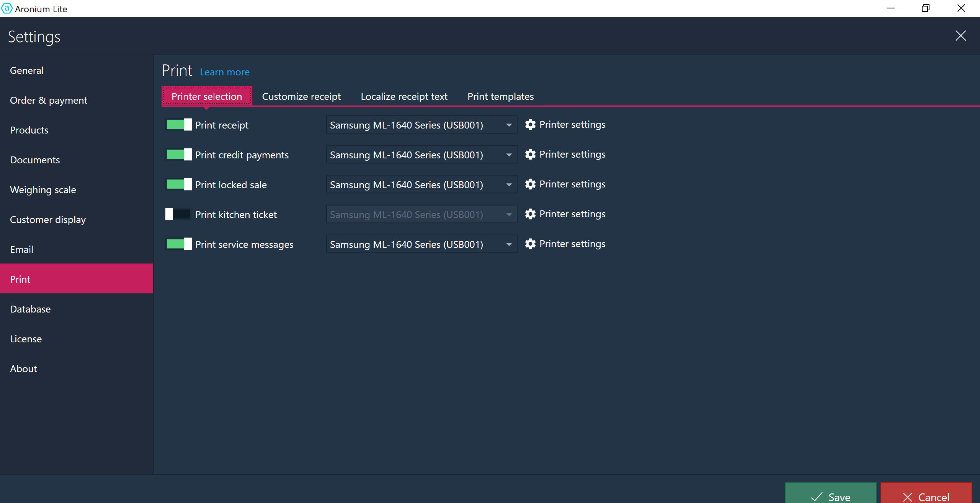The width and height of the screenshot is (980, 503).
Task: Go to Weighing scale settings section
Action: [43, 190]
